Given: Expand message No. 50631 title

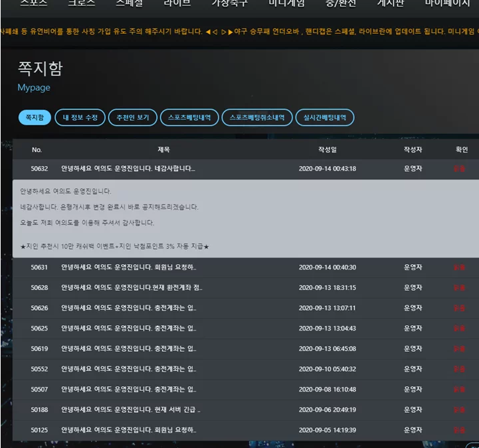Looking at the screenshot, I should click(x=128, y=267).
